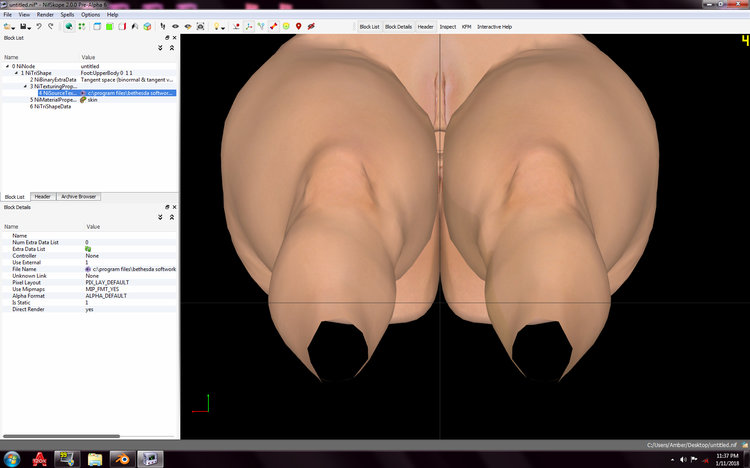The width and height of the screenshot is (750, 468).
Task: Toggle the red bone icon
Action: click(273, 27)
